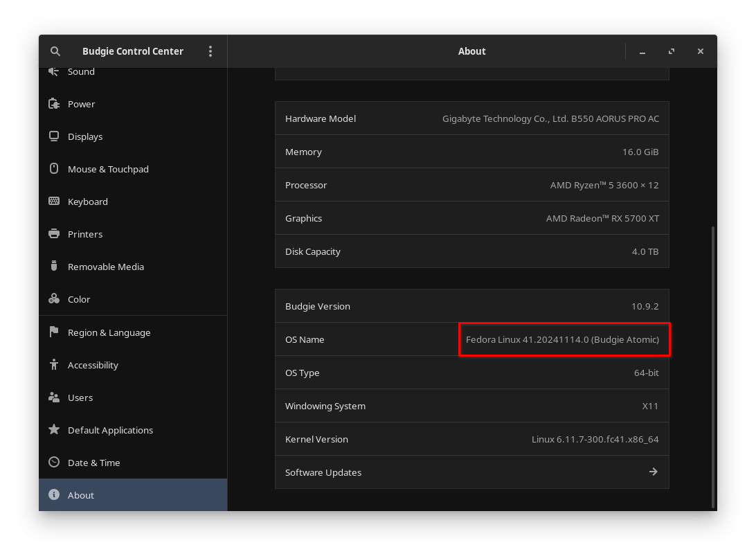The image size is (756, 554).
Task: Click the Region & Language flag icon
Action: (54, 332)
